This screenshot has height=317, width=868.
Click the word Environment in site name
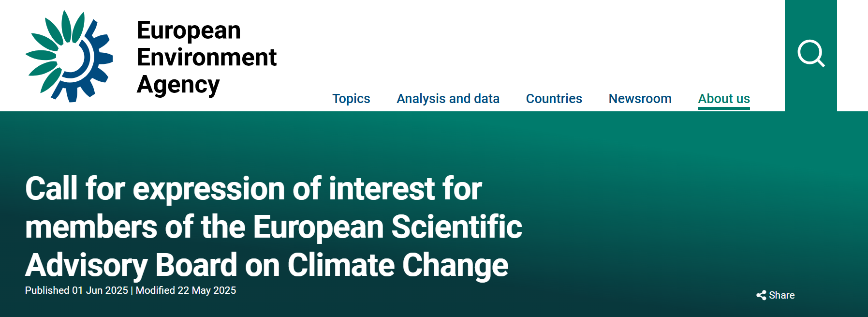[x=206, y=57]
